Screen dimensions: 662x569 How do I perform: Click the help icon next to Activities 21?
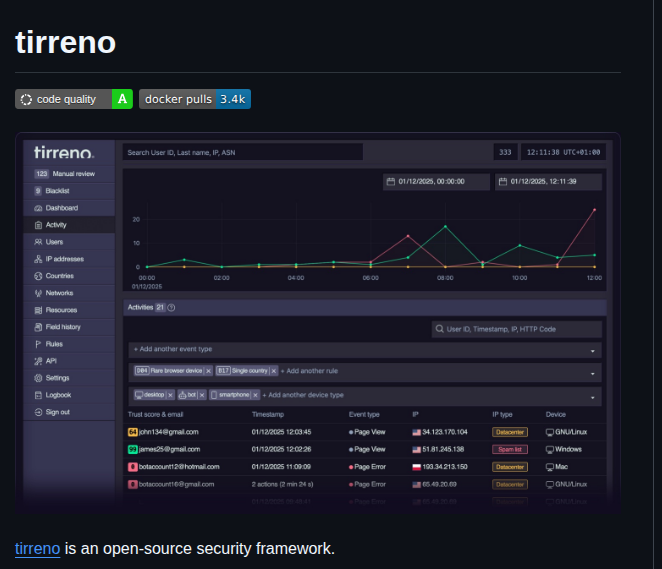(171, 308)
